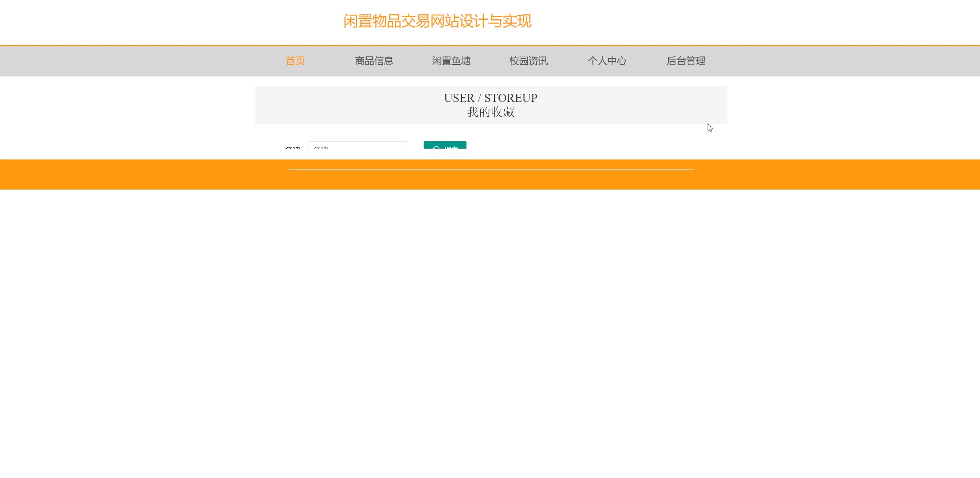
Task: Click blank white area below the footer
Action: tap(490, 332)
